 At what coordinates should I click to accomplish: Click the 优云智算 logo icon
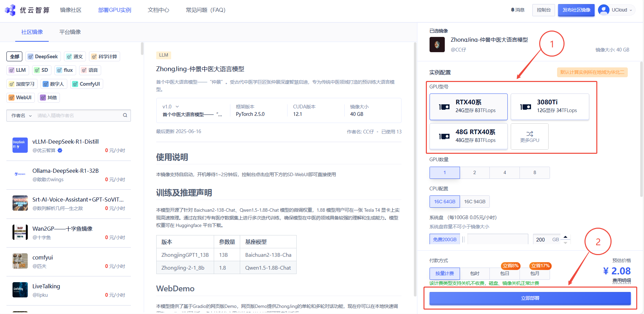coord(10,10)
